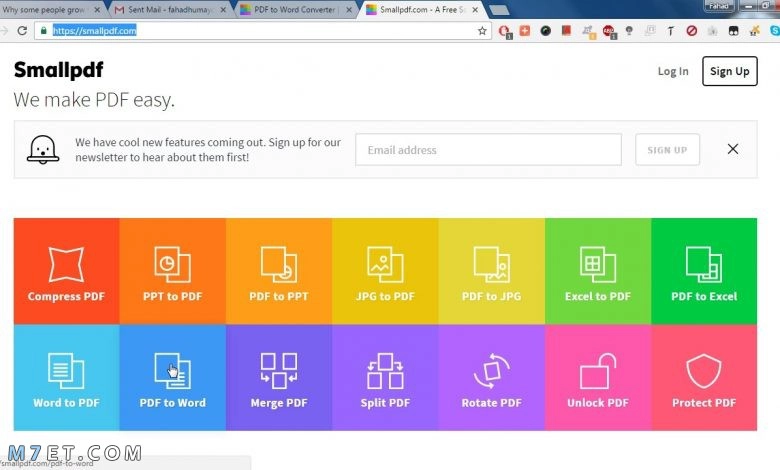Click the red plus extension icon
Screen dimensions: 780x470
(x=525, y=31)
